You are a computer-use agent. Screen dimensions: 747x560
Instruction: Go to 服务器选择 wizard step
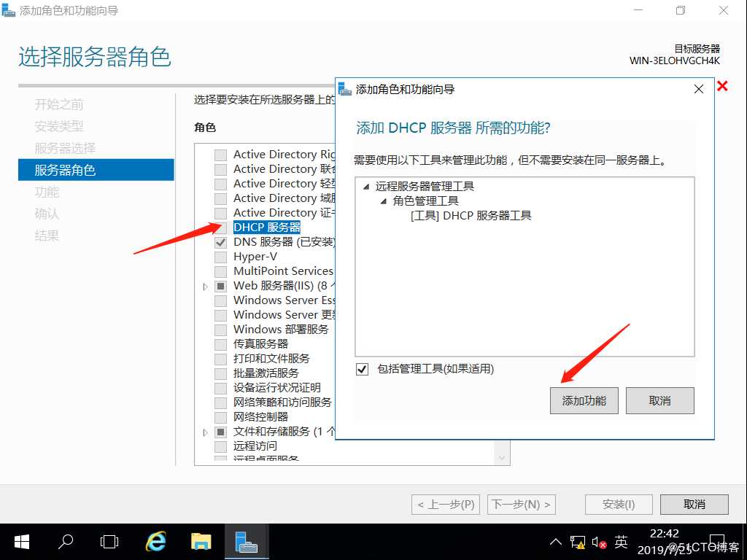point(65,148)
